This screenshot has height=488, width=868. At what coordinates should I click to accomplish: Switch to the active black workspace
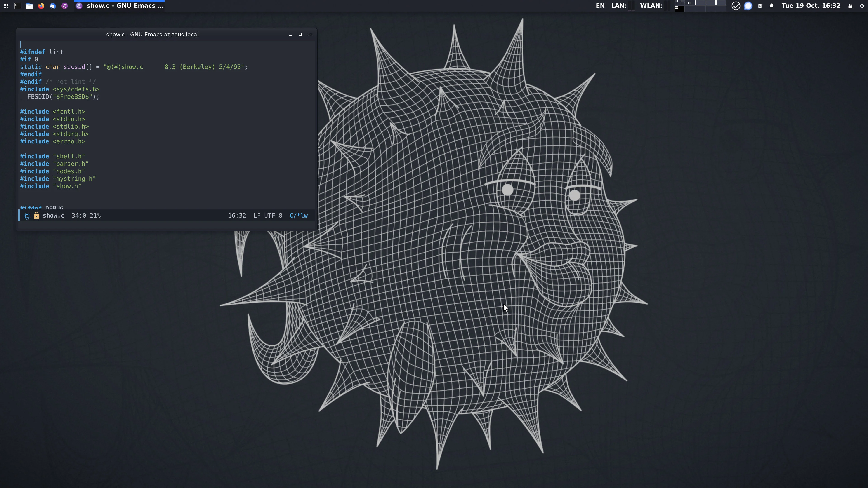(x=679, y=8)
